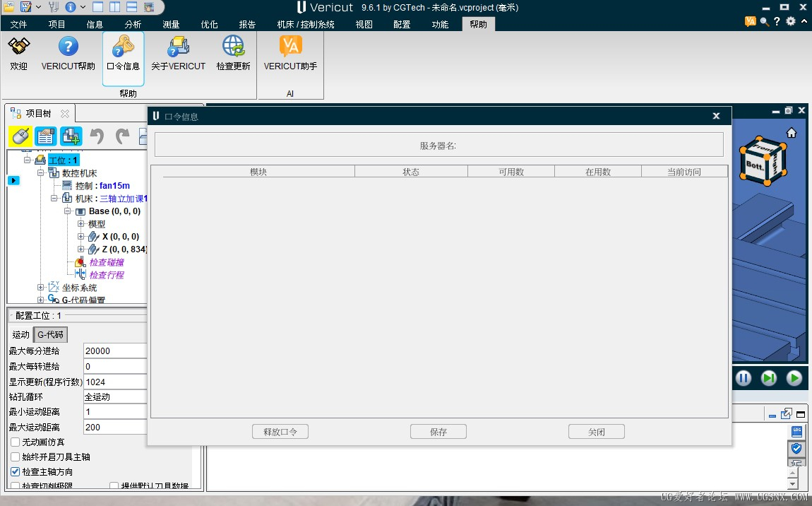Enable 始终开启刀具主轴 checkbox

pos(15,457)
